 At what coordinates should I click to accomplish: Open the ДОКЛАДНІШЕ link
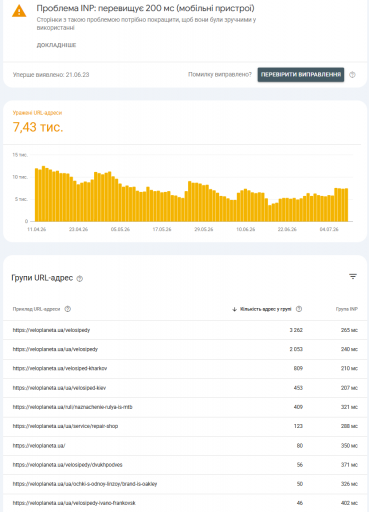click(56, 45)
